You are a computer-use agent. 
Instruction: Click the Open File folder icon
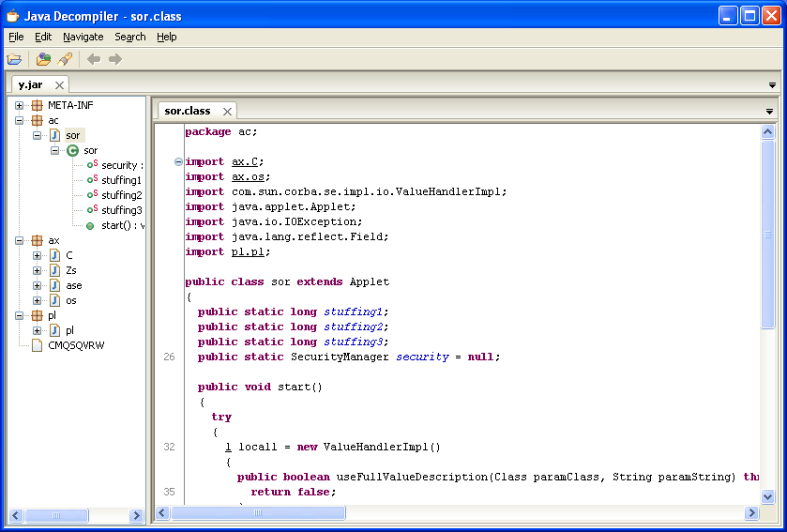(x=14, y=59)
